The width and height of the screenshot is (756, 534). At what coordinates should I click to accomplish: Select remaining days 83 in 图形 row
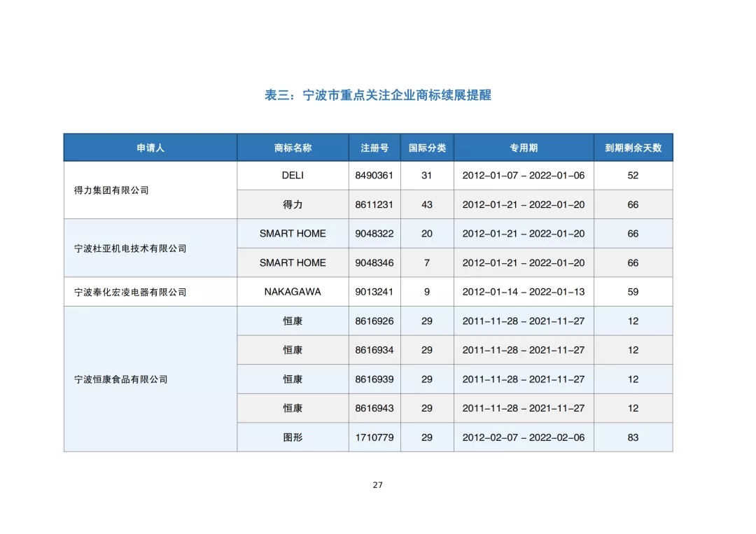pyautogui.click(x=633, y=437)
